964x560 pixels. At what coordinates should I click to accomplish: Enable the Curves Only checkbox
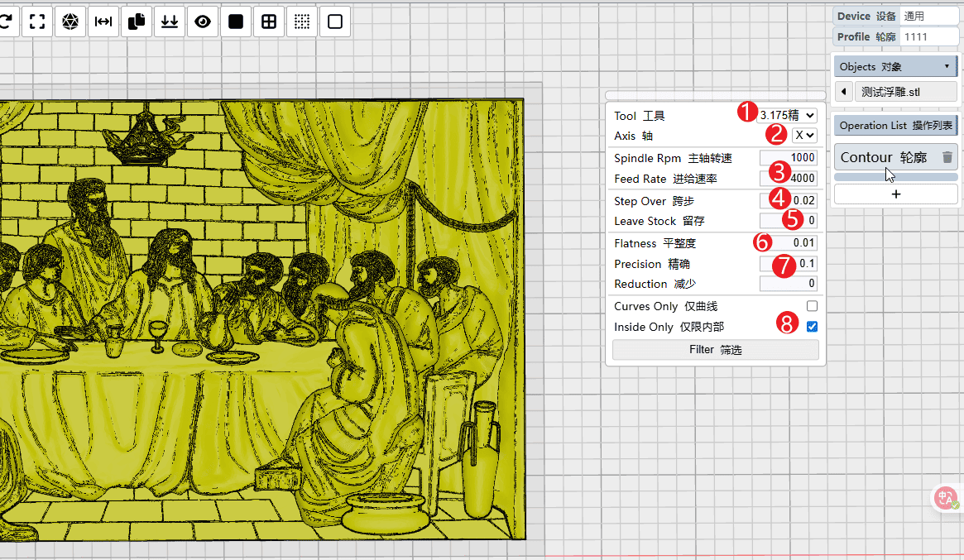click(812, 306)
